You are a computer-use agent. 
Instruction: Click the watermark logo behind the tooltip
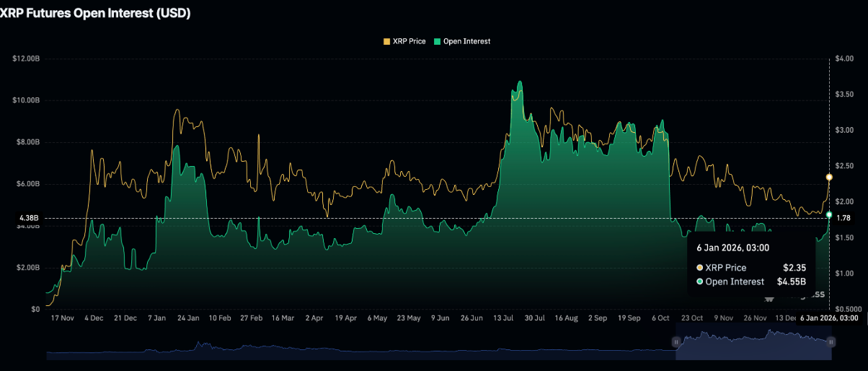pos(769,297)
